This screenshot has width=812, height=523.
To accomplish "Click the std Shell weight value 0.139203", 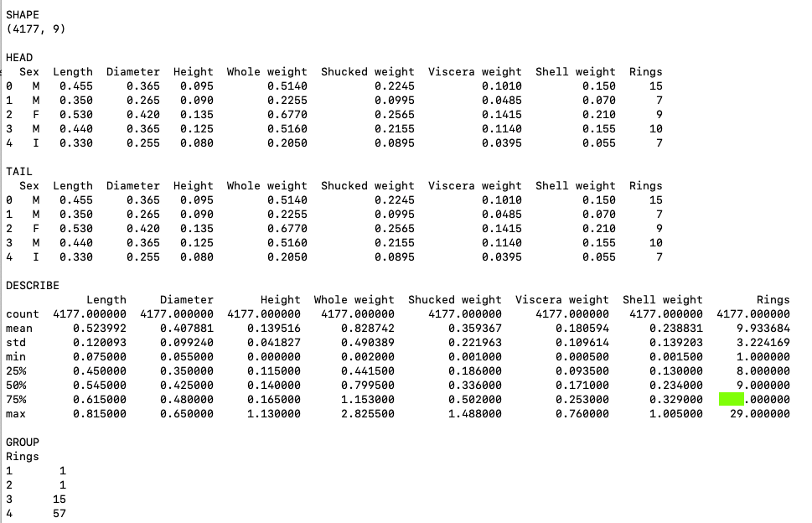I will [675, 343].
